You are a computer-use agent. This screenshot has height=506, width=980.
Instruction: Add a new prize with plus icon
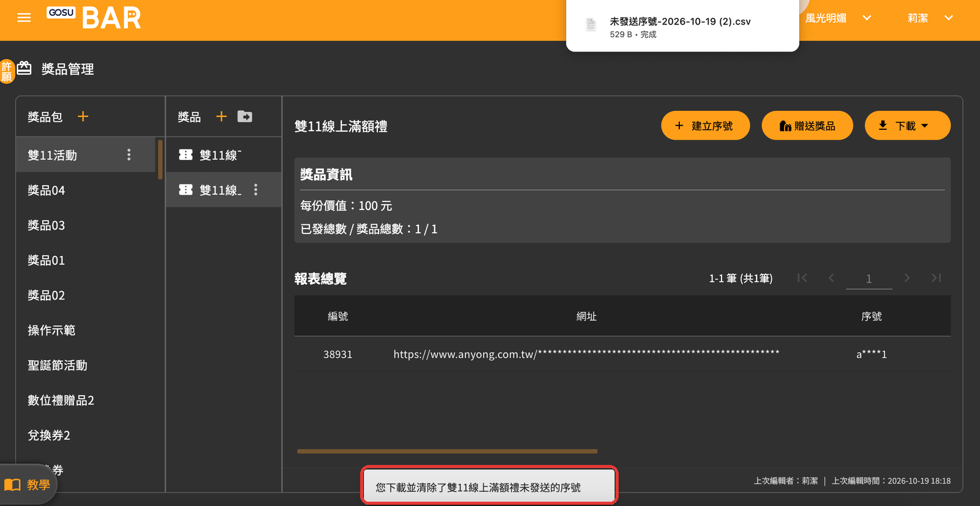[x=221, y=116]
